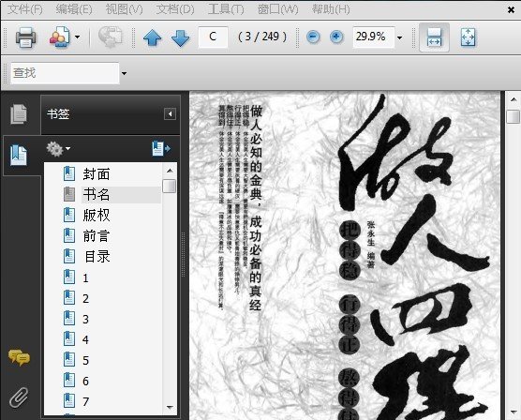Open the Attachments paperclip icon
Viewport: 521px width, 420px height.
click(x=19, y=397)
